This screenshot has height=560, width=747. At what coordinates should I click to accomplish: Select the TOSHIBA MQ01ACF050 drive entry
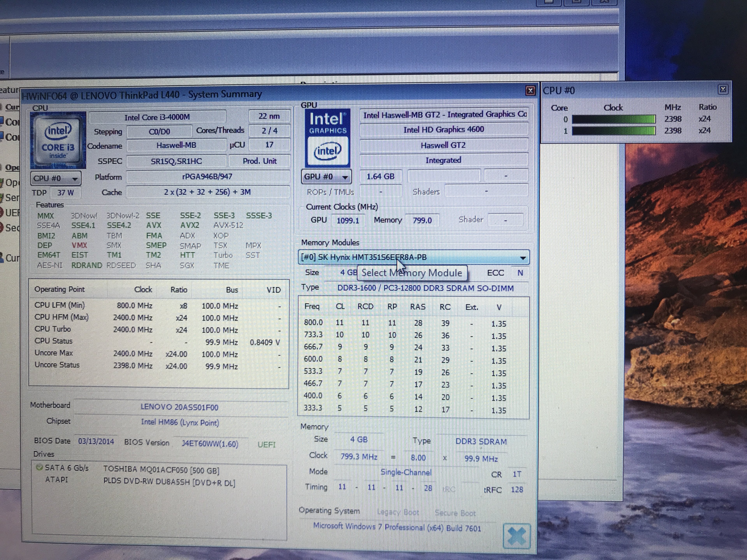161,470
